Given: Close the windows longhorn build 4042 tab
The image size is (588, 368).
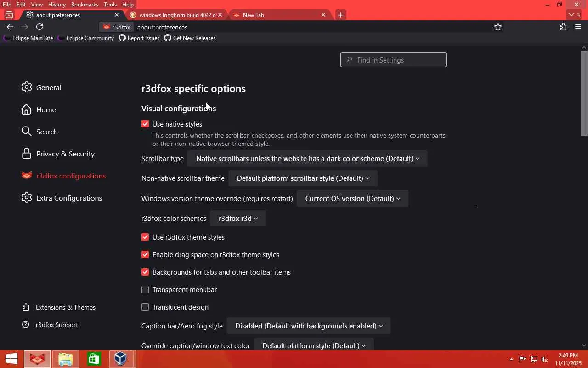Looking at the screenshot, I should click(x=220, y=15).
